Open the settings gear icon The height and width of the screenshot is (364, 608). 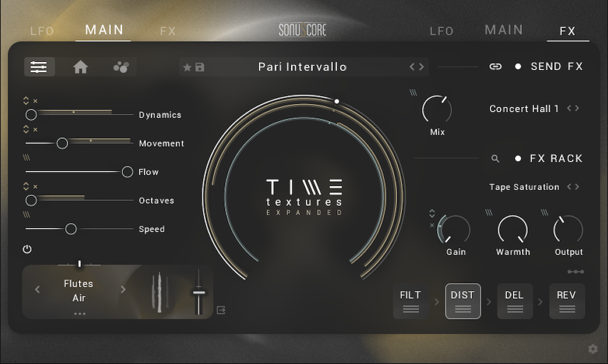593,349
